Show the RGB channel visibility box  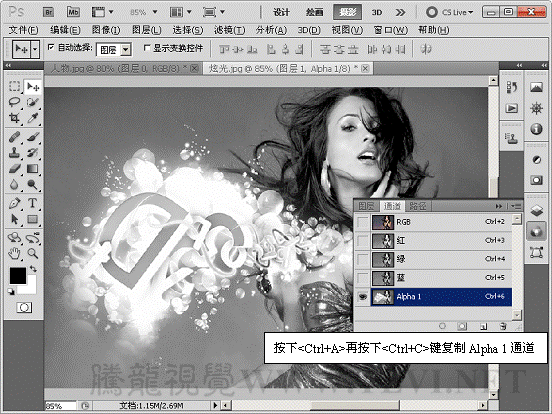click(x=362, y=222)
